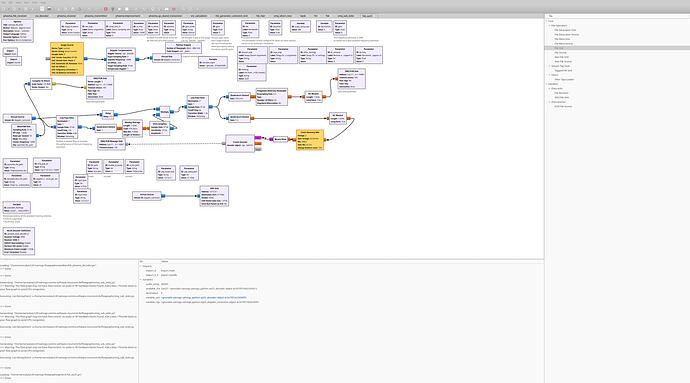
Task: Select the UDP Sink block
Action: point(214,196)
